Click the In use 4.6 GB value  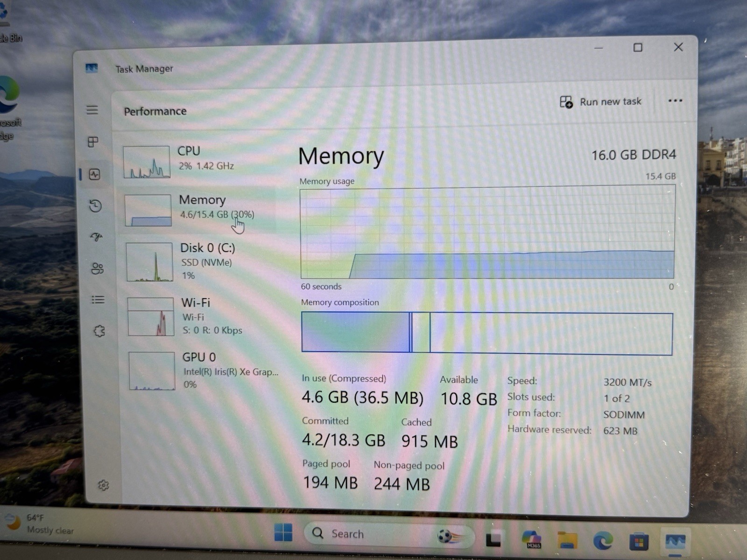(362, 398)
